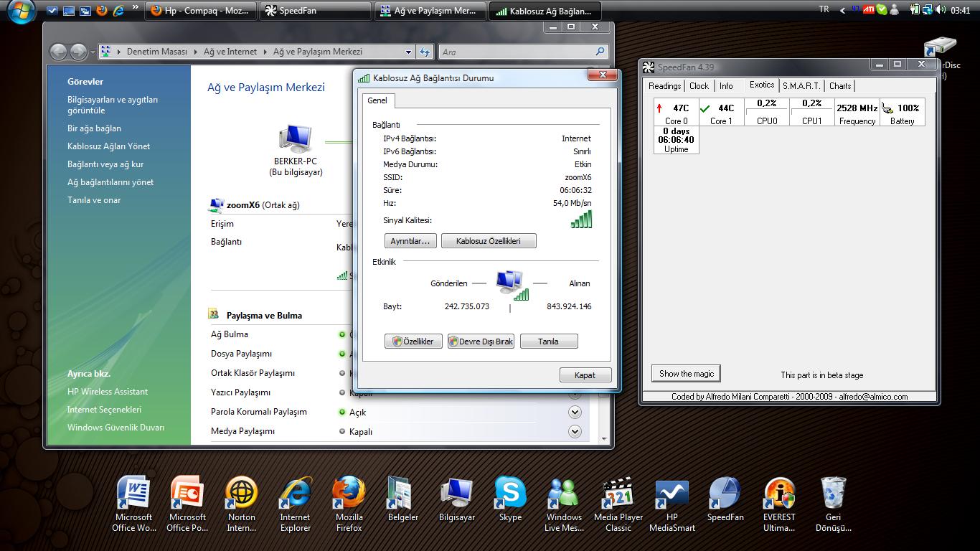Open HP Wireless Assistant link

[108, 392]
